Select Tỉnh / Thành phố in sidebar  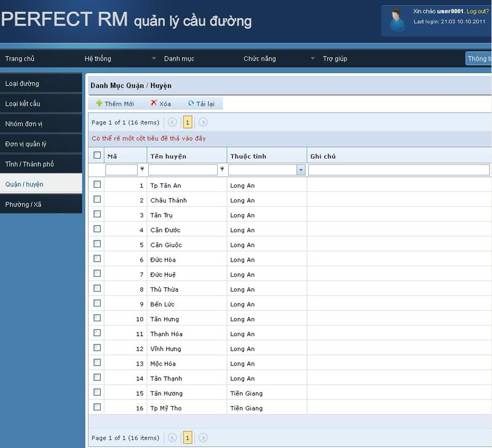[41, 164]
